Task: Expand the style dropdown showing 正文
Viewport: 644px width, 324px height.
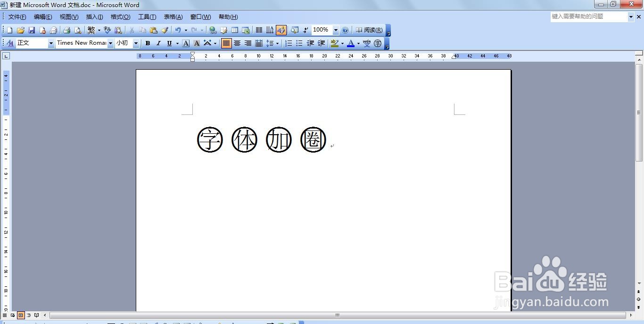Action: [x=51, y=43]
